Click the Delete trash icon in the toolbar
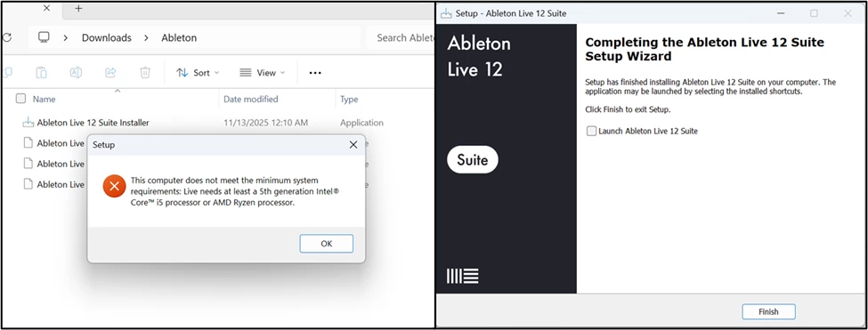The height and width of the screenshot is (330, 868). 145,72
